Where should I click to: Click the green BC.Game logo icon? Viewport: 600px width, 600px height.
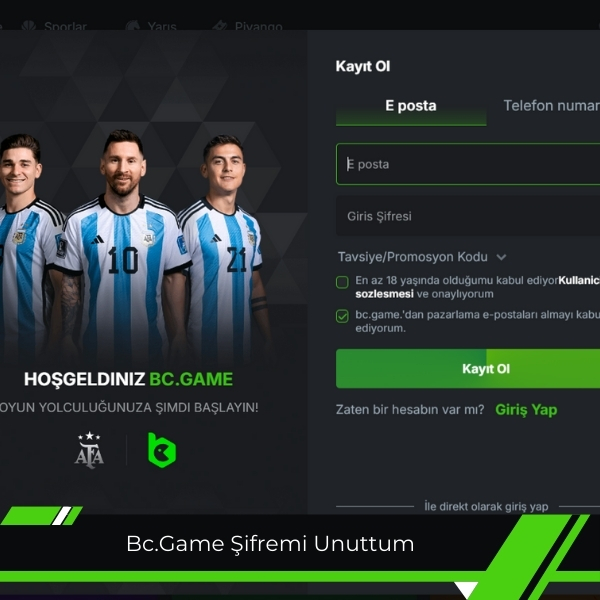tap(162, 450)
